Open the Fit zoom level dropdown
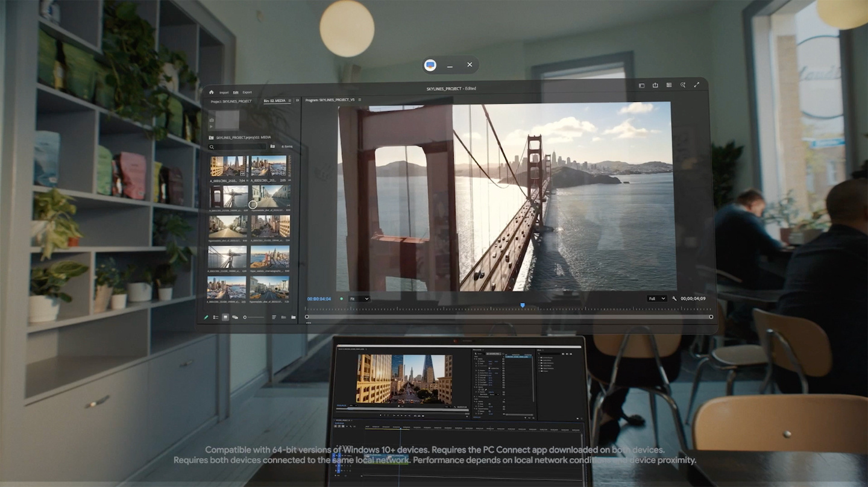 coord(359,299)
